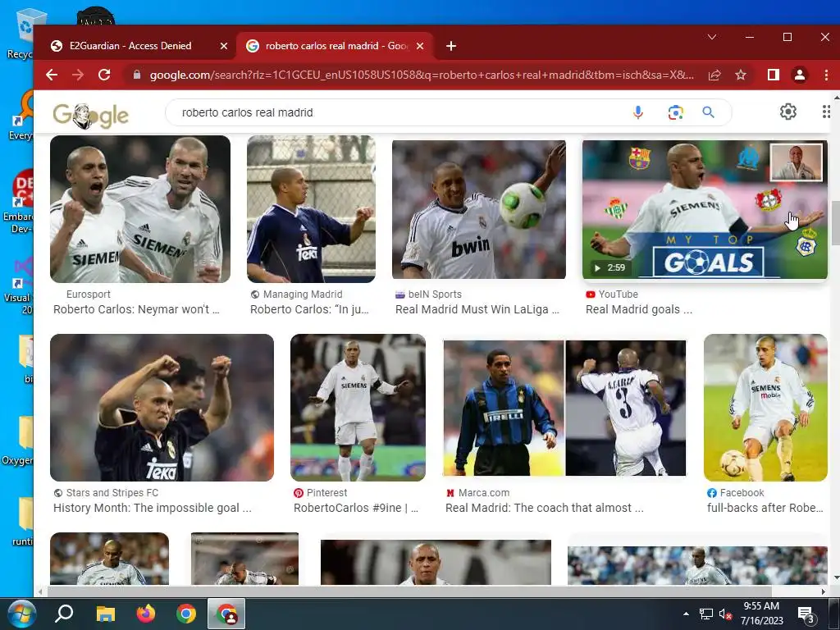Click 'RobertoCarlos #9ine | ...' link
Viewport: 840px width, 630px height.
click(356, 508)
